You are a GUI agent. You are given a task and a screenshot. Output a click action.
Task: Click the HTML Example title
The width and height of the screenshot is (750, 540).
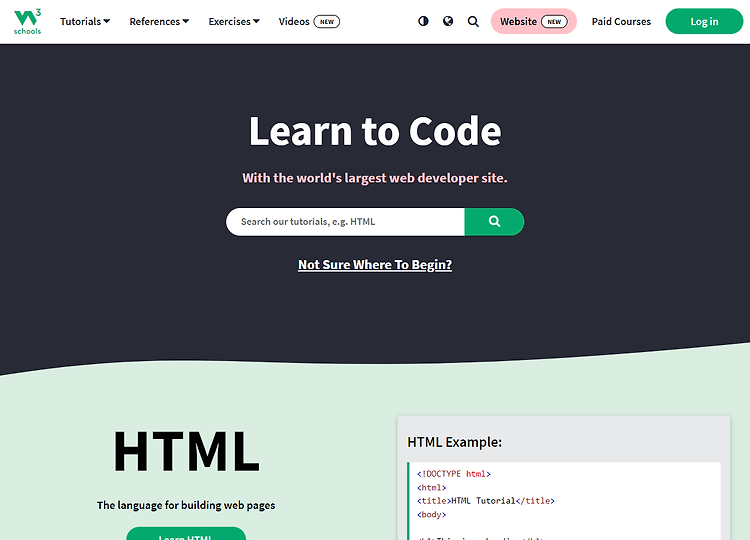point(454,442)
